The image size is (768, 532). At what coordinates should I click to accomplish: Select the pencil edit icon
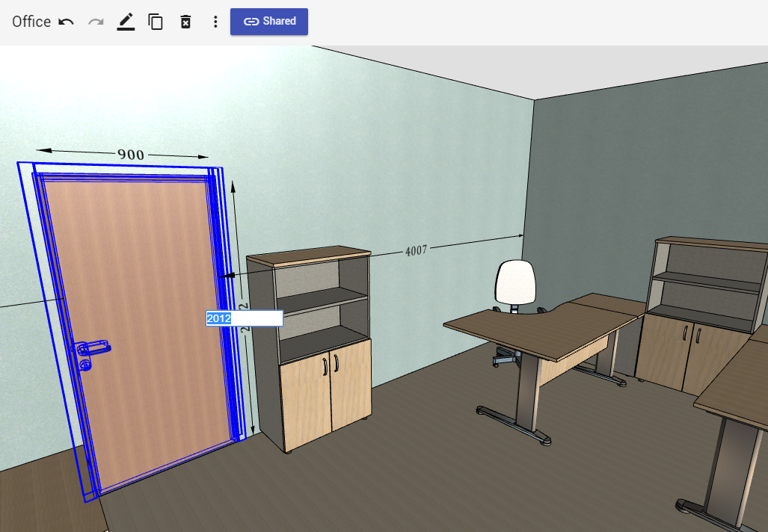pyautogui.click(x=126, y=22)
